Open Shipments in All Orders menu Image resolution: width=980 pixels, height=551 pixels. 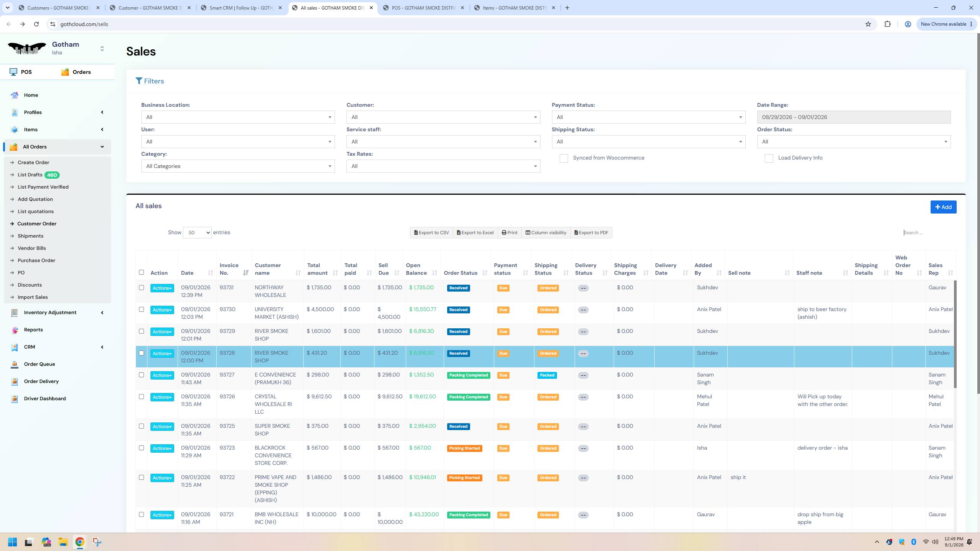pos(30,236)
